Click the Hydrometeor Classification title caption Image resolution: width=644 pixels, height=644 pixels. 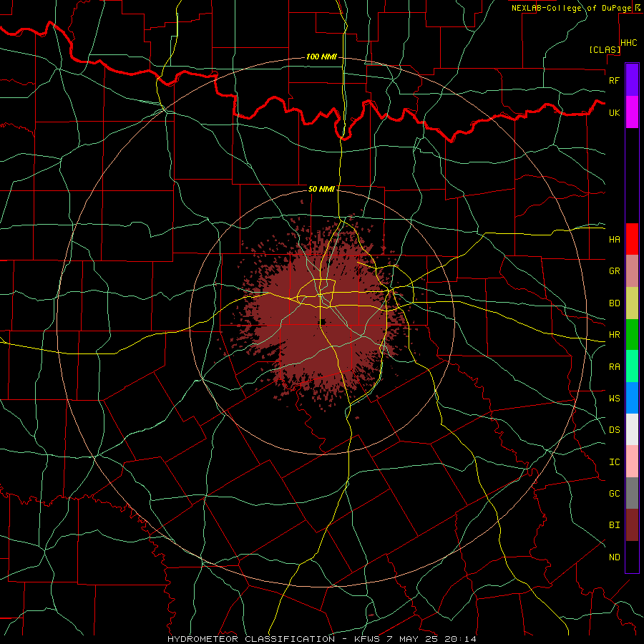click(x=322, y=639)
